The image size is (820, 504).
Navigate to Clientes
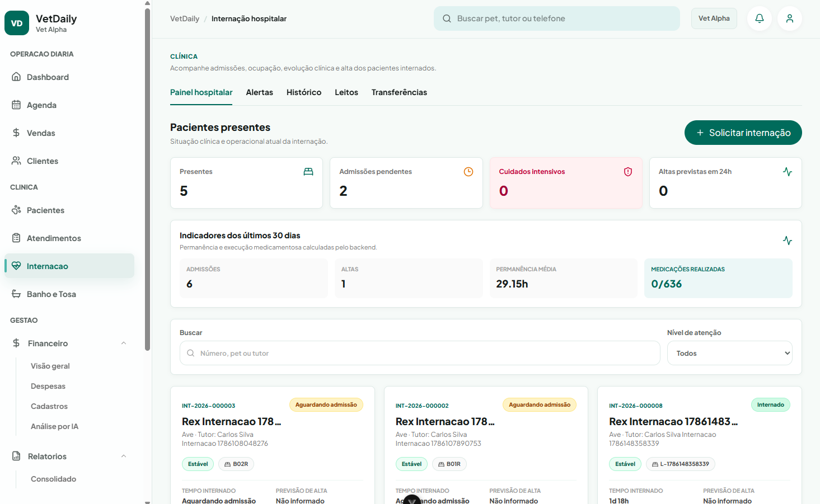[69, 161]
